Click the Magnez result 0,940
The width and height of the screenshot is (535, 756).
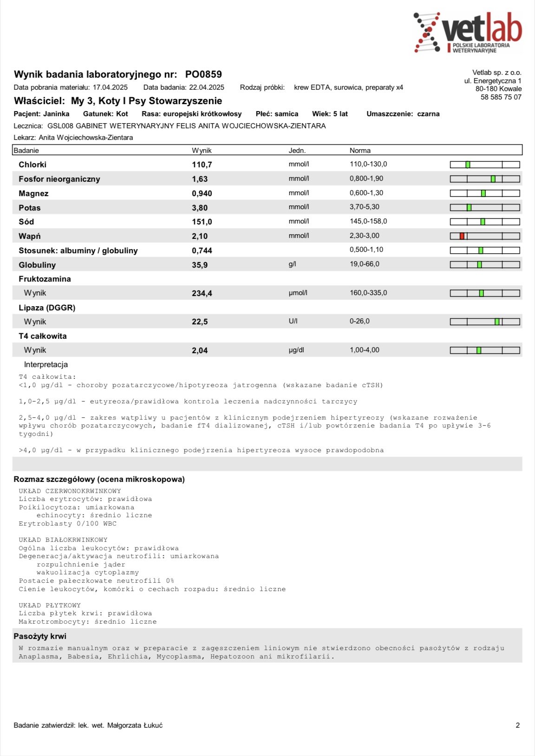click(x=202, y=193)
